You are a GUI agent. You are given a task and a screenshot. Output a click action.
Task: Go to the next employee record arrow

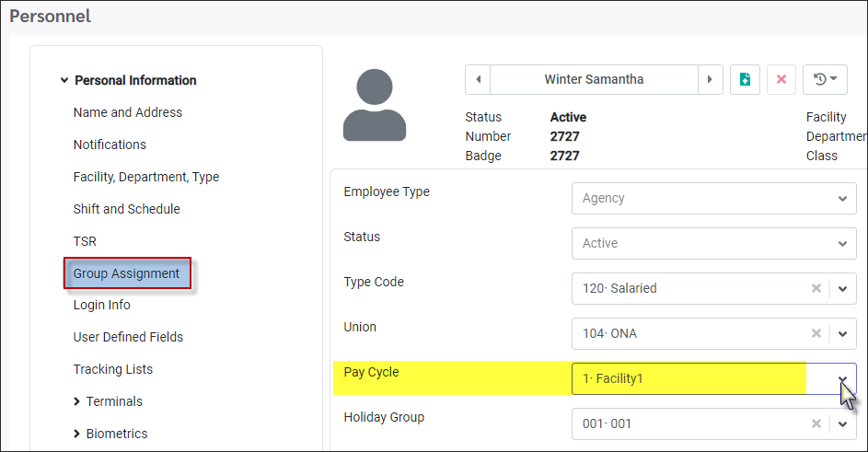710,80
